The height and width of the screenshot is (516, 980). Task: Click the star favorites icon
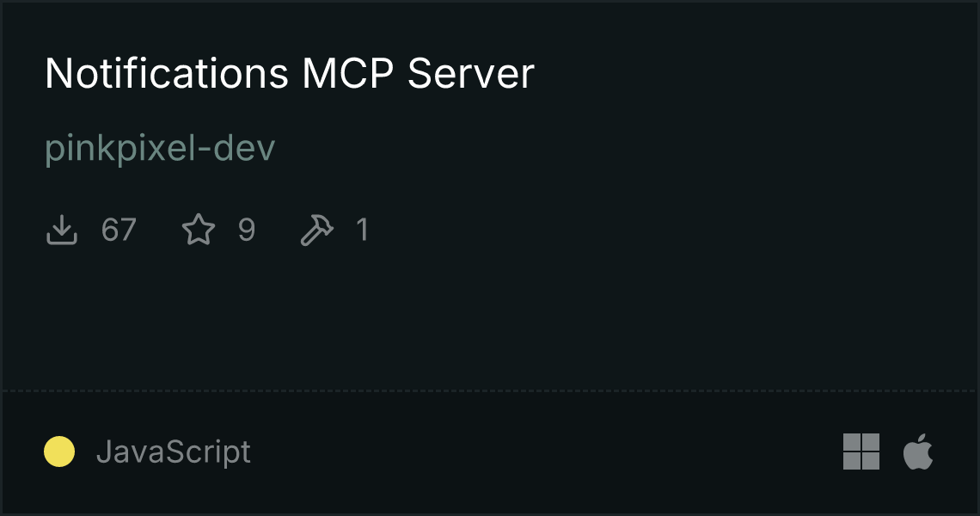click(x=199, y=230)
